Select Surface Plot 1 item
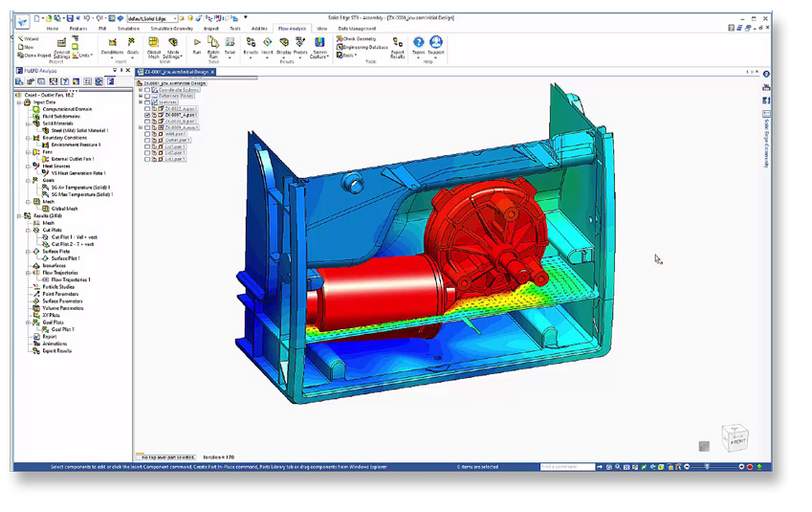The image size is (812, 512). (x=65, y=258)
